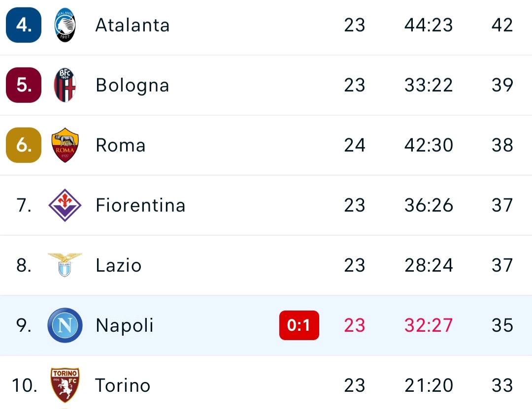This screenshot has height=409, width=532.
Task: Click the Fiorentina fleur-de-lis logo
Action: 64,205
